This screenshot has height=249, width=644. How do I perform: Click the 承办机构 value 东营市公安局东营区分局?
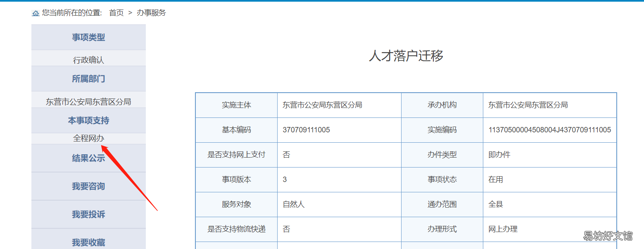coord(528,105)
